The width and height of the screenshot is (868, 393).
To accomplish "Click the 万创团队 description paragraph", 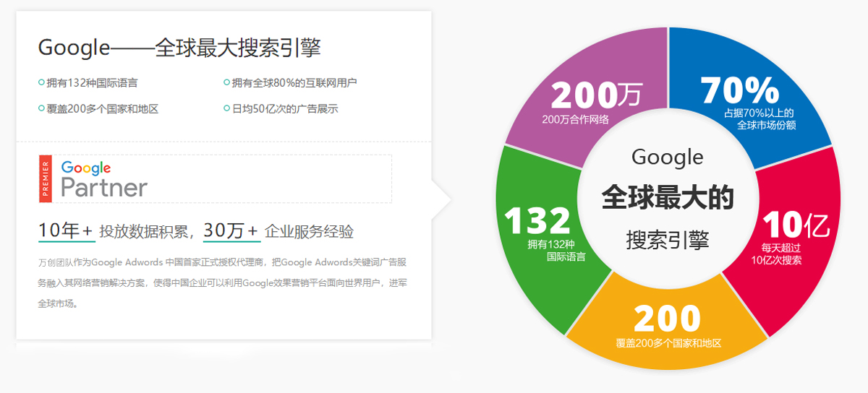I will [223, 282].
